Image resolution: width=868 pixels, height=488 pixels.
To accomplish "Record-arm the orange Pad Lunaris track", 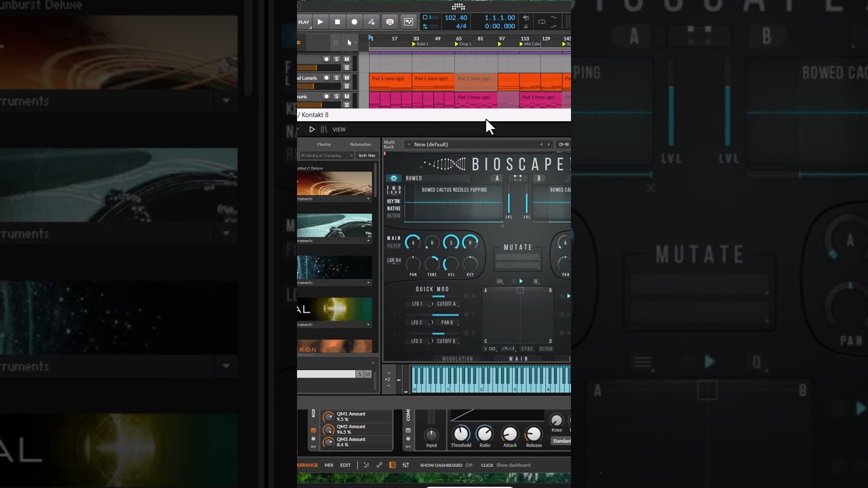I will (326, 78).
